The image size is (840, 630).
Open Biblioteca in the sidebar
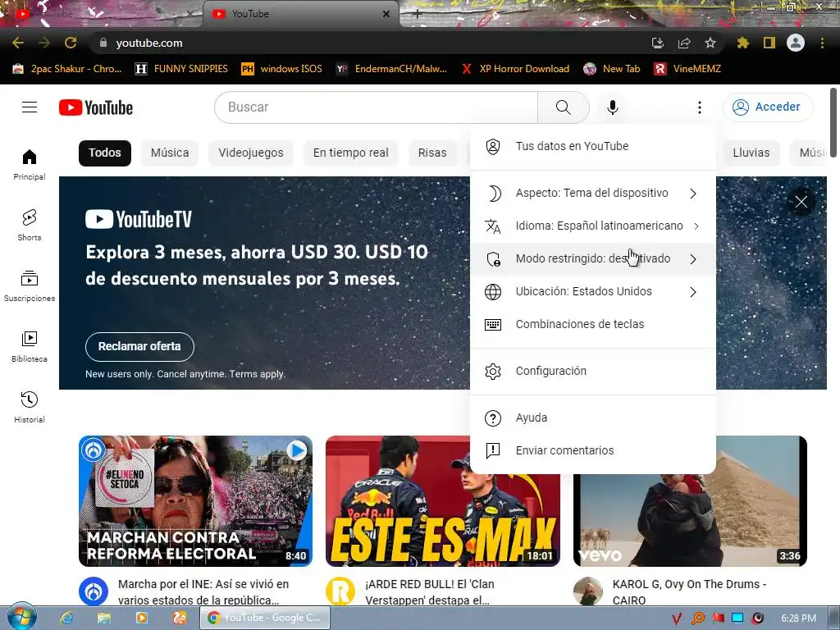pos(30,347)
